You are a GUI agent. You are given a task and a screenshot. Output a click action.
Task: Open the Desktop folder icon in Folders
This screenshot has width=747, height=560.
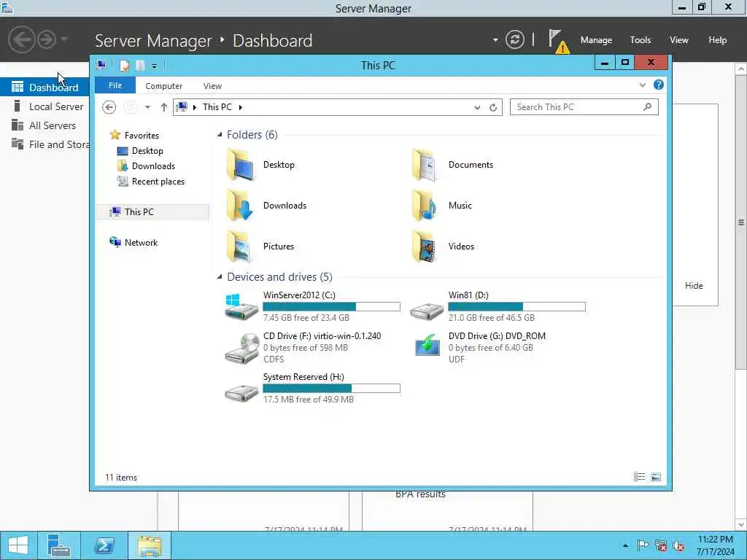click(x=240, y=165)
